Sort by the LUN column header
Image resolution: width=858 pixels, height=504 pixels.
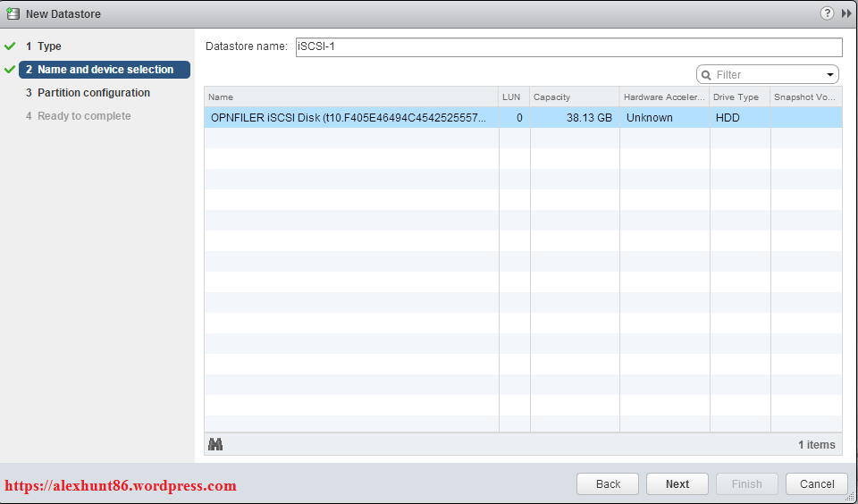(514, 97)
